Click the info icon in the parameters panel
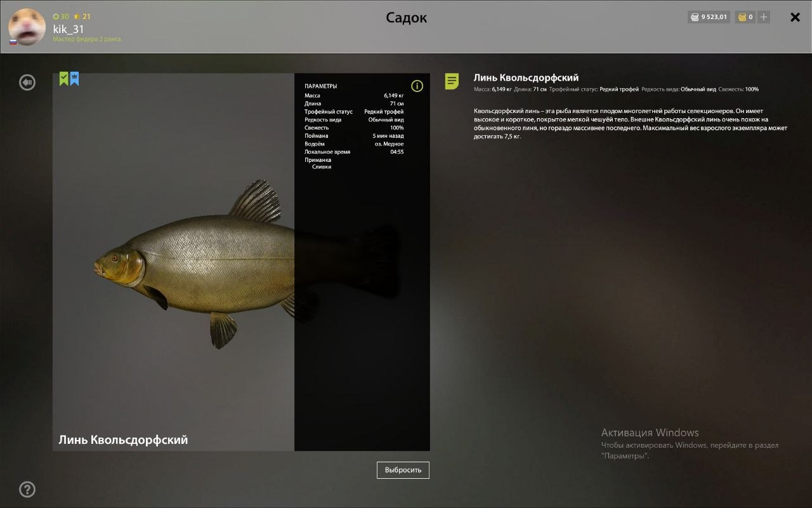This screenshot has width=812, height=508. [x=417, y=86]
